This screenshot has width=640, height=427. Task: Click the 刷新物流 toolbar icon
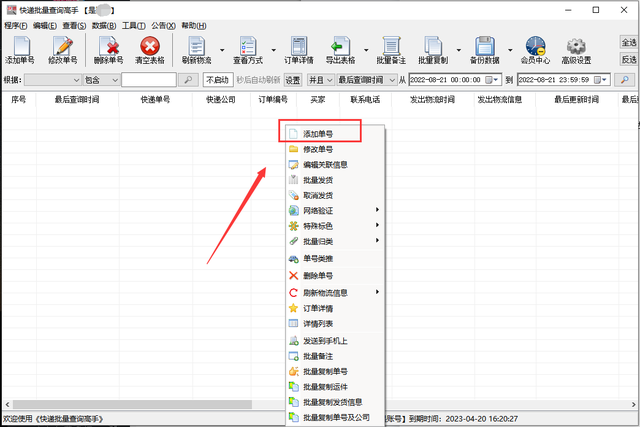[197, 50]
